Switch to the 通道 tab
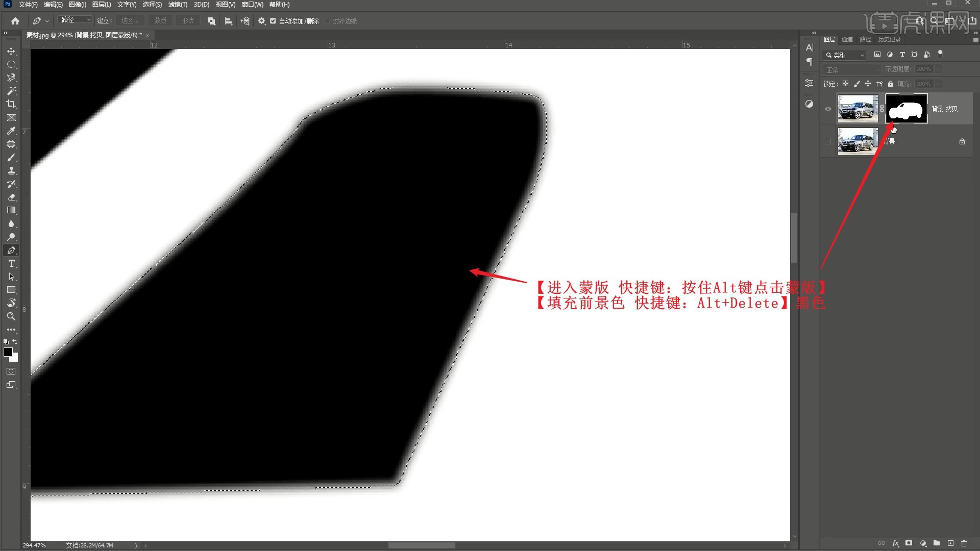 click(x=847, y=39)
